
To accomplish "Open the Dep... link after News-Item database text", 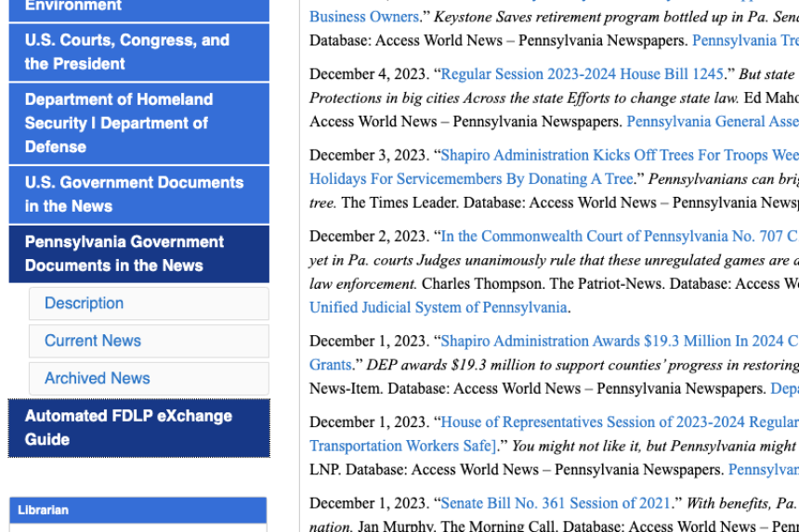I will click(784, 389).
